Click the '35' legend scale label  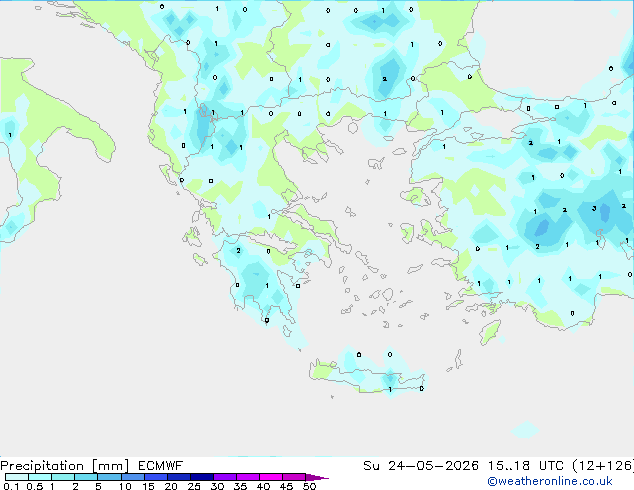click(x=240, y=486)
